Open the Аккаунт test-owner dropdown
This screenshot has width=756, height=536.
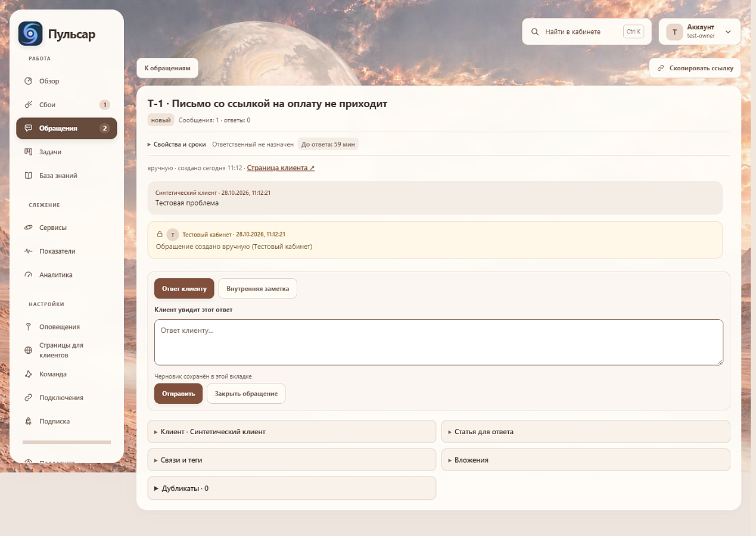click(x=699, y=32)
